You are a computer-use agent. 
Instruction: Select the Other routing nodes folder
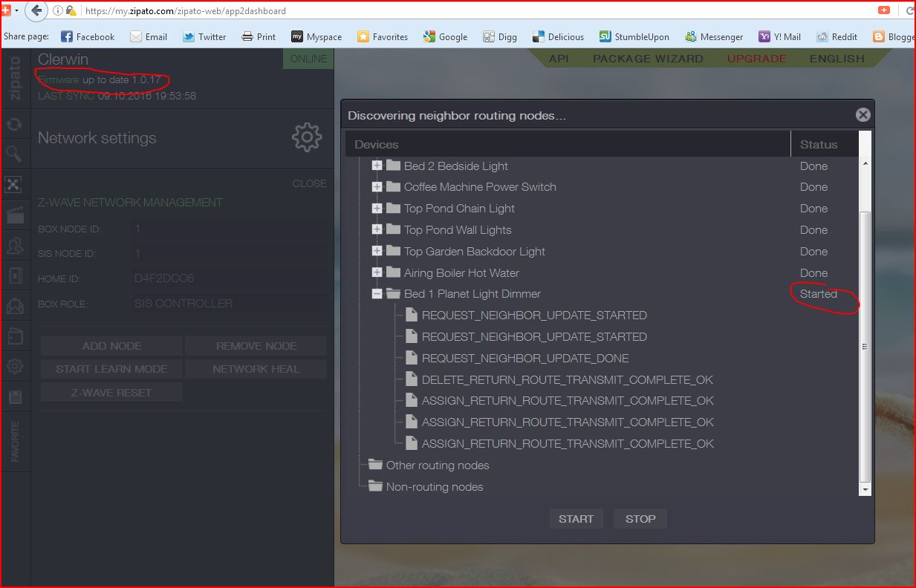point(437,465)
